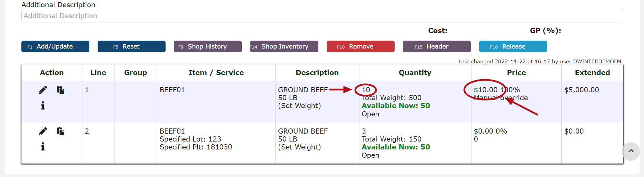Select the Price column header
Screen dimensions: 644x177
click(516, 73)
